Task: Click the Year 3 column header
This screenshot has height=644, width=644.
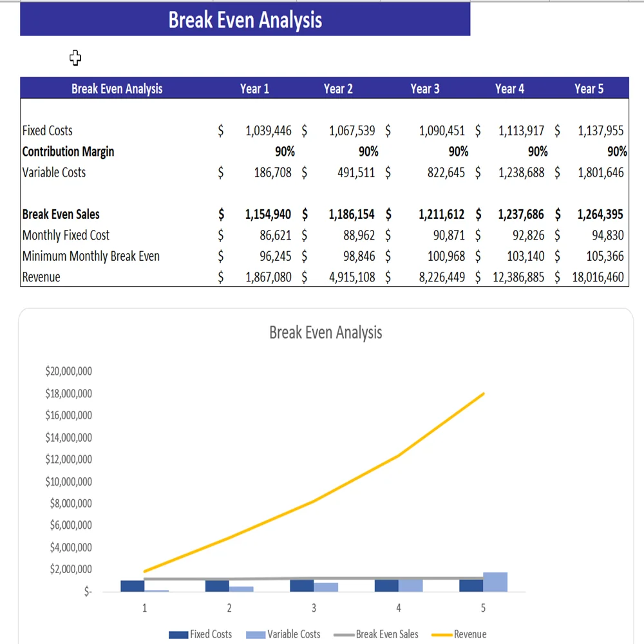Action: 424,89
